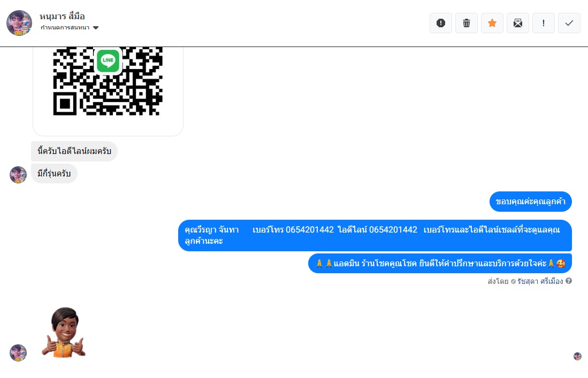
Task: Select the มีกี่รุ่นครับ message bubble
Action: tap(54, 173)
